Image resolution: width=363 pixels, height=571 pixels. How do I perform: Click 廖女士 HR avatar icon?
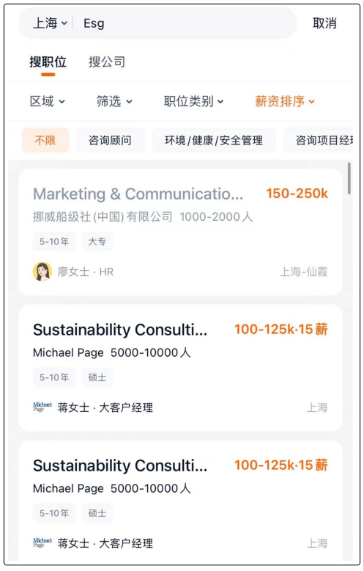click(42, 272)
